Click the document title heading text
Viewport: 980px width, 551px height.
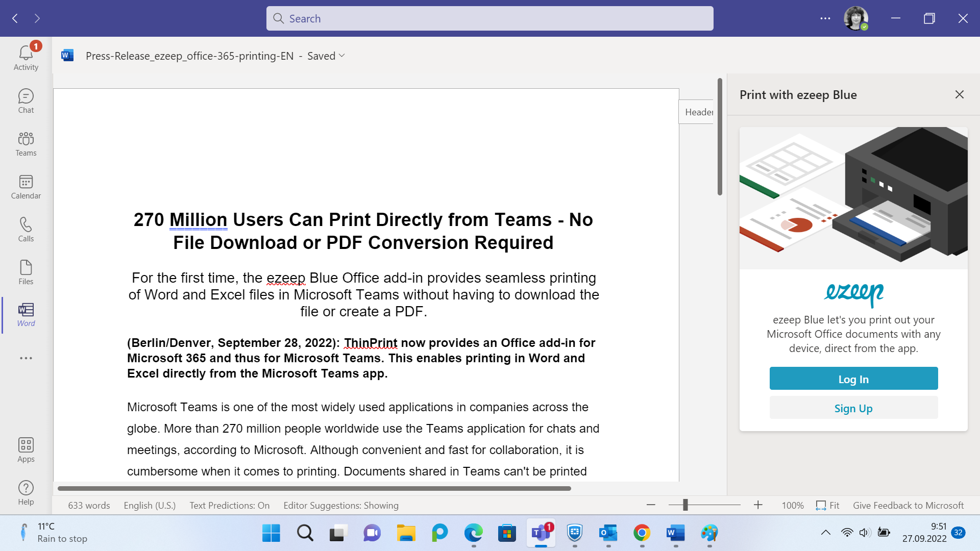pyautogui.click(x=363, y=231)
